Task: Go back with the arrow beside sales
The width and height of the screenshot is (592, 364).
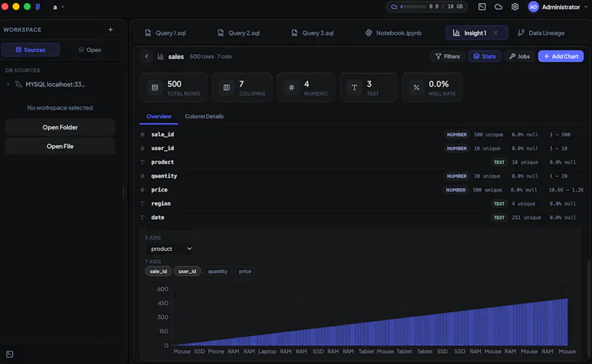Action: 147,56
